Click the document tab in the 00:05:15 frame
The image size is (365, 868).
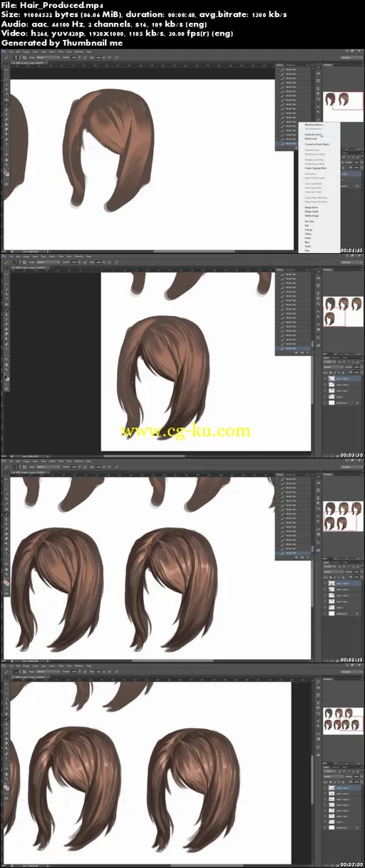coord(29,472)
